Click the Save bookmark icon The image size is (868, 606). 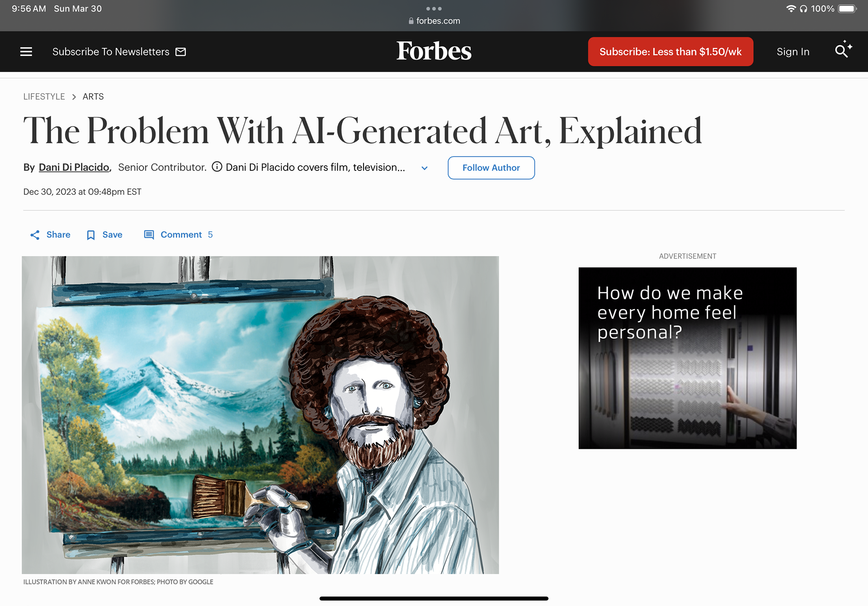coord(91,235)
